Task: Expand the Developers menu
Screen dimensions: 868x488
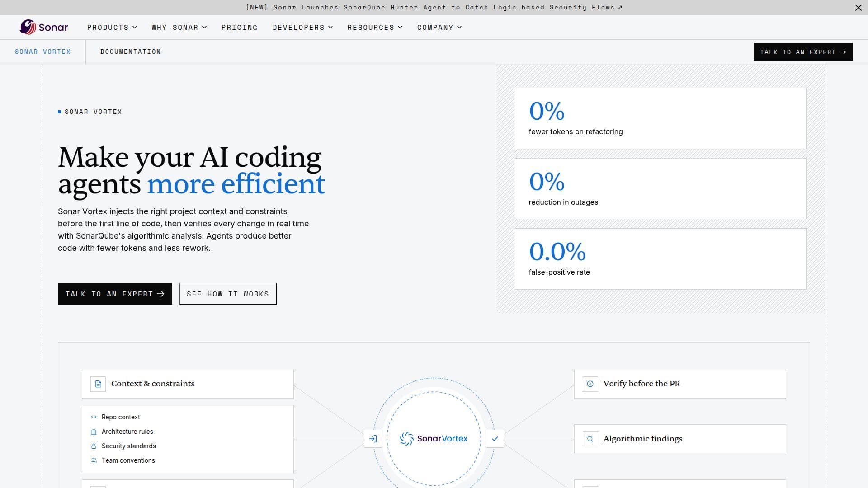Action: pyautogui.click(x=302, y=28)
